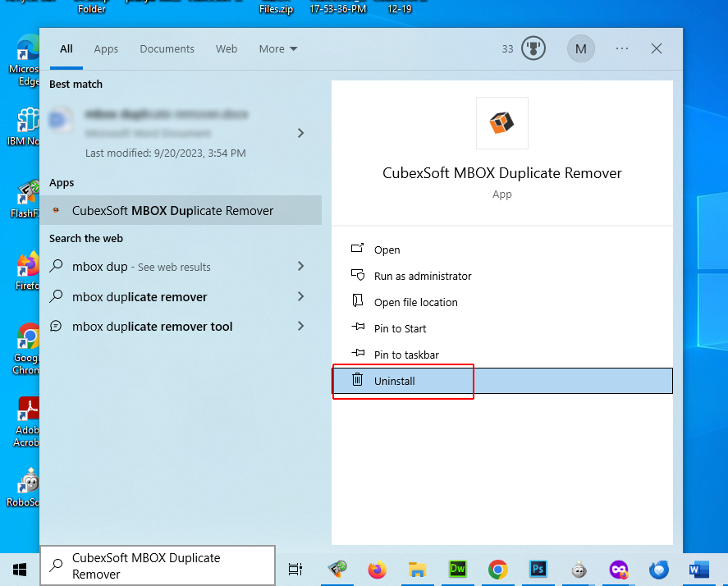Expand the More filter dropdown

coord(278,48)
